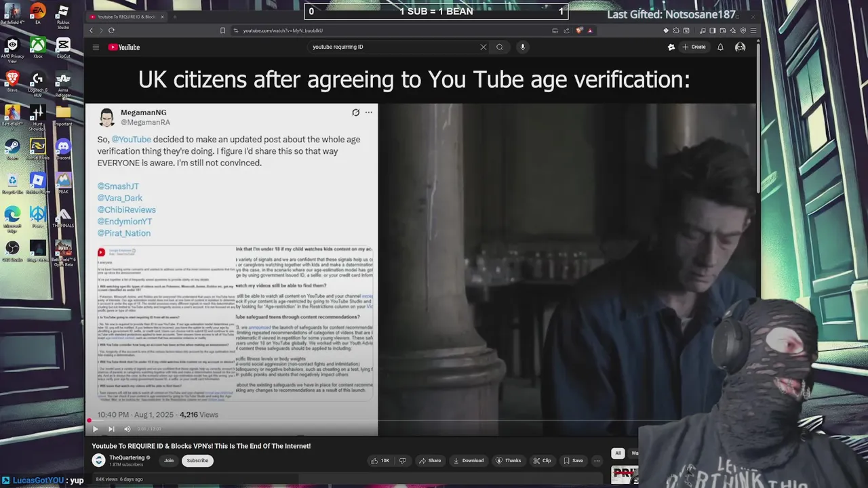This screenshot has width=868, height=488.
Task: Open more actions three-dot menu
Action: [597, 461]
